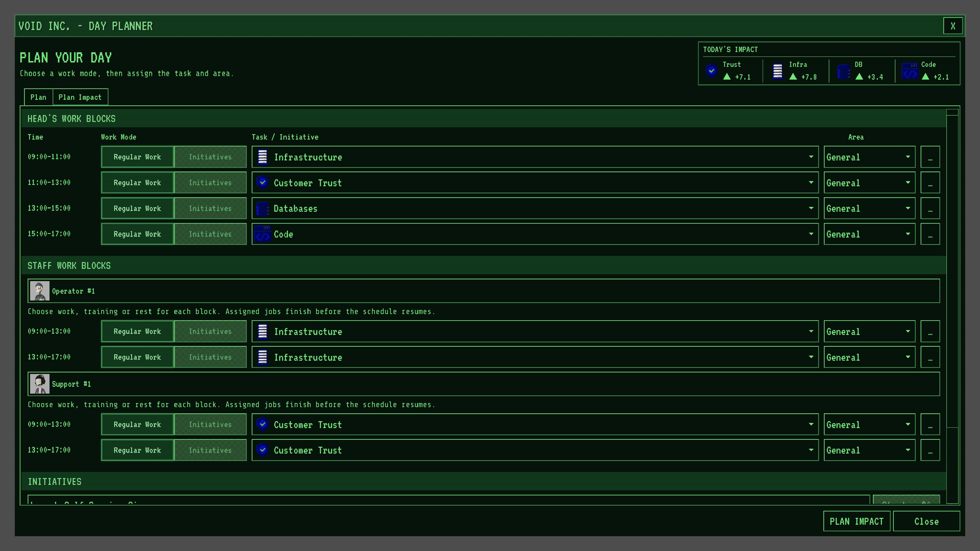Click DB up-arrow indicator in Today's Impact
Viewport: 980px width, 551px height.
click(859, 77)
